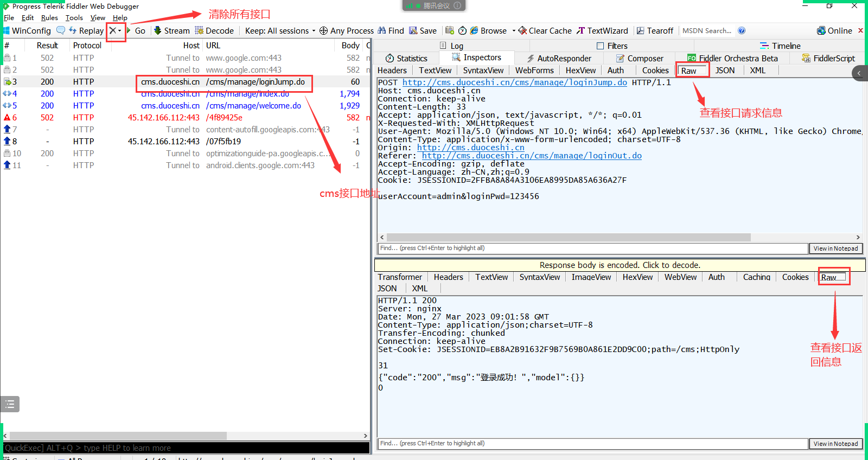The height and width of the screenshot is (460, 868).
Task: Click the comment speech bubble icon
Action: [61, 30]
